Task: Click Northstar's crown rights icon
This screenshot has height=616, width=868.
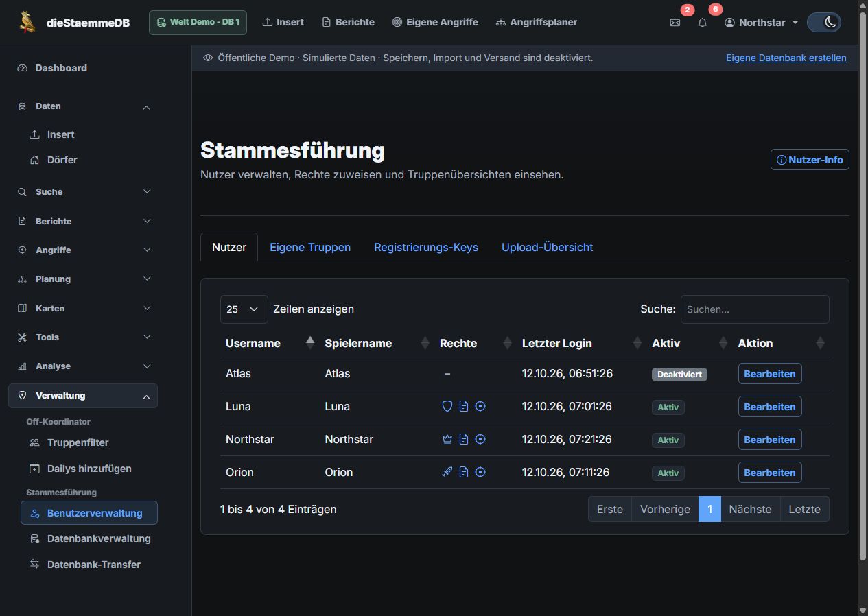Action: click(x=447, y=439)
